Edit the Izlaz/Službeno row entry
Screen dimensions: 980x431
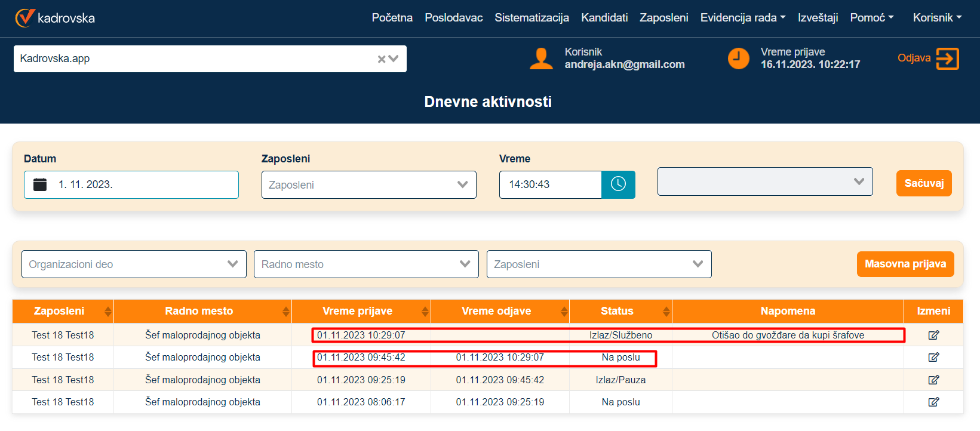933,335
